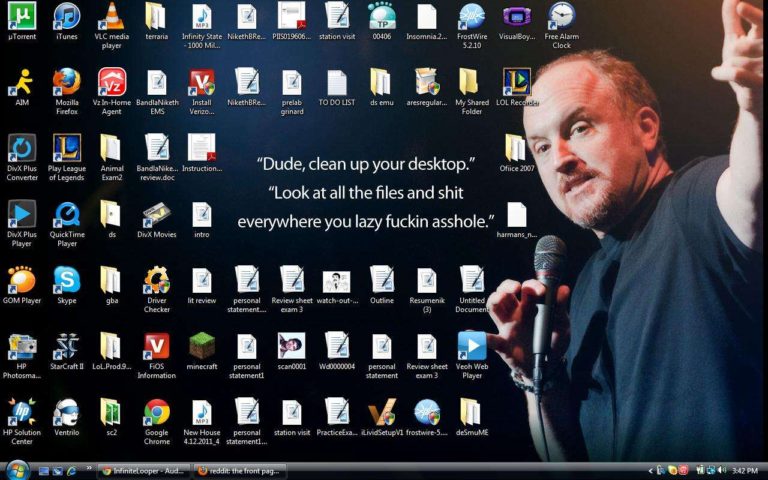
Task: Select the Office 2007 folder
Action: pyautogui.click(x=516, y=148)
